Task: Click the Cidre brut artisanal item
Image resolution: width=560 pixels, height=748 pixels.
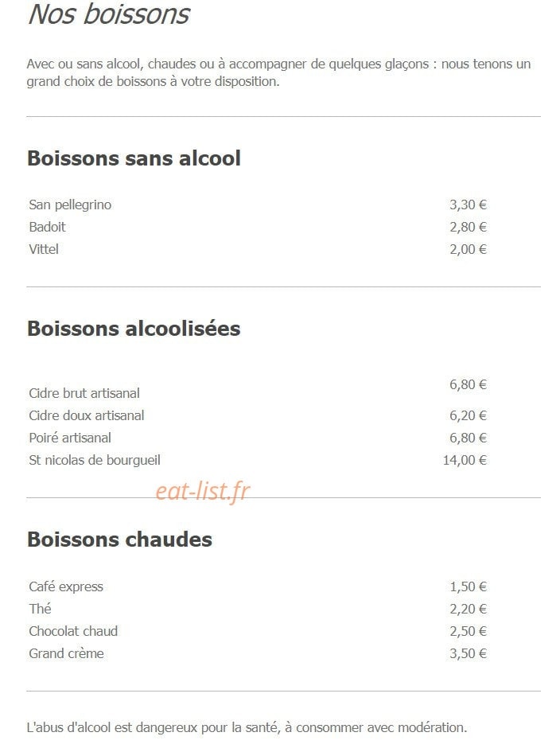Action: point(84,394)
